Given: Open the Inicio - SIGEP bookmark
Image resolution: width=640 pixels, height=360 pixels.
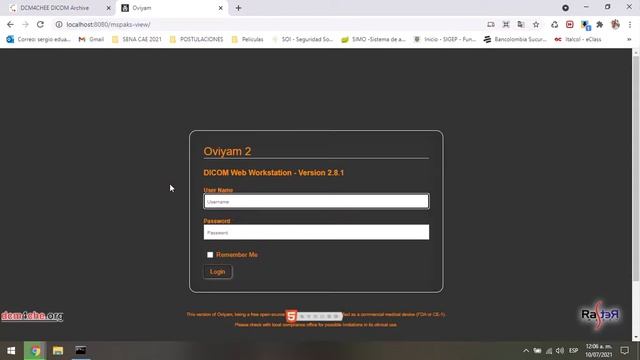Looking at the screenshot, I should tap(444, 39).
